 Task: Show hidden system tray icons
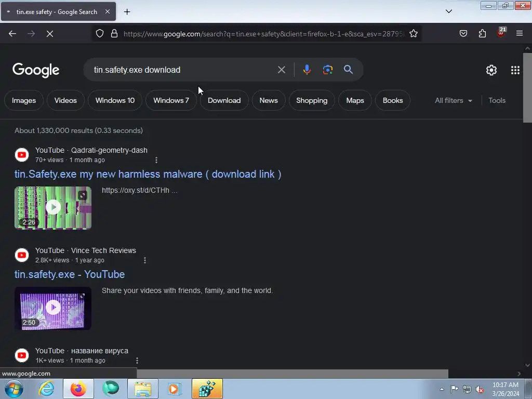tap(442, 389)
